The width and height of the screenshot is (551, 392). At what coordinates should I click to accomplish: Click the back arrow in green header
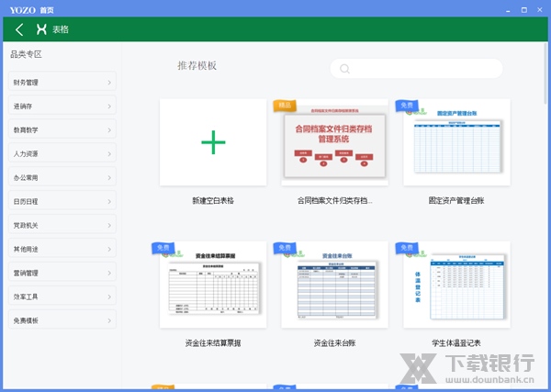click(19, 29)
